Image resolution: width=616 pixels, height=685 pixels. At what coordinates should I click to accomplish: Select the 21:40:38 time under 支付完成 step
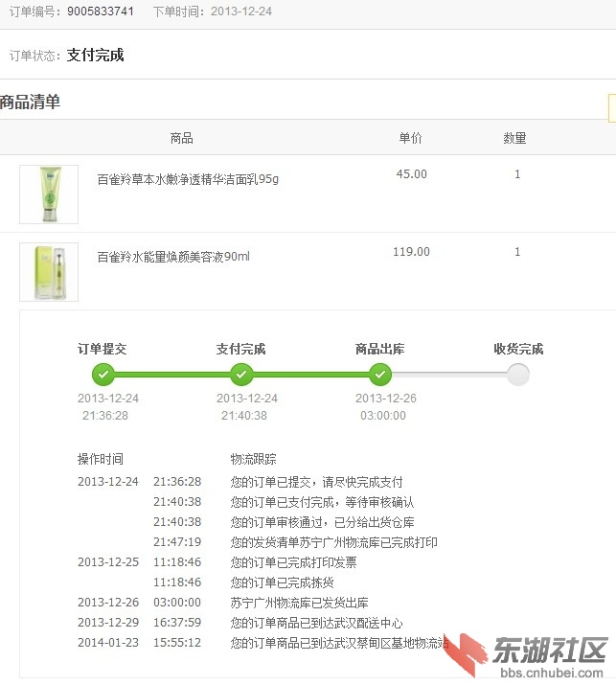(x=243, y=416)
